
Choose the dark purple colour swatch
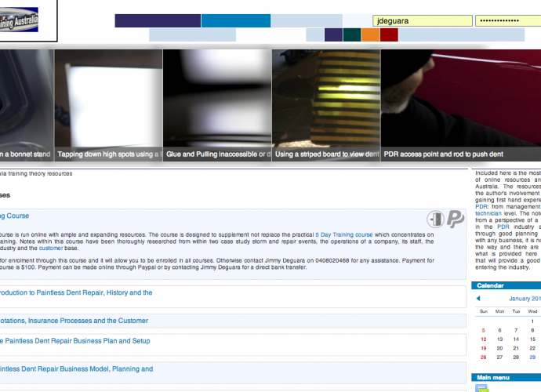(334, 34)
